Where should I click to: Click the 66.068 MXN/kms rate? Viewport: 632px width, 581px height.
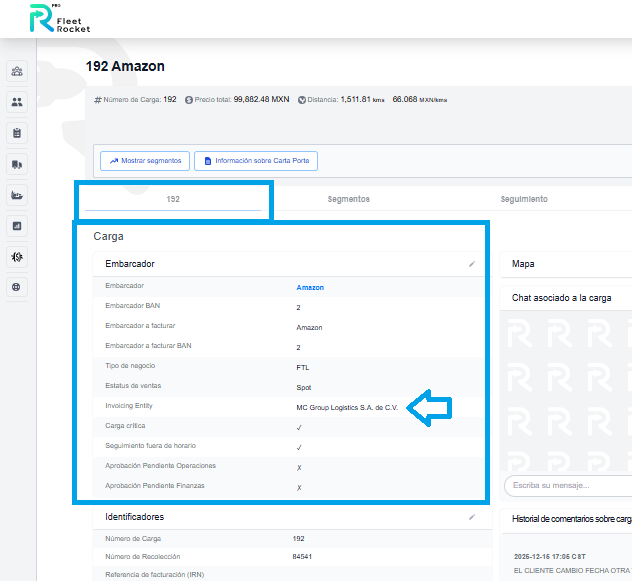click(420, 100)
